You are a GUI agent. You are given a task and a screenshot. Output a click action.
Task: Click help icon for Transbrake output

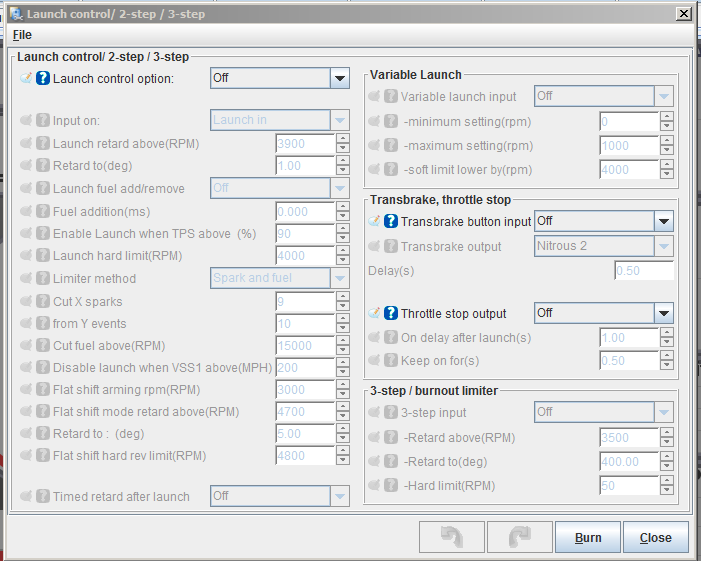pyautogui.click(x=391, y=246)
